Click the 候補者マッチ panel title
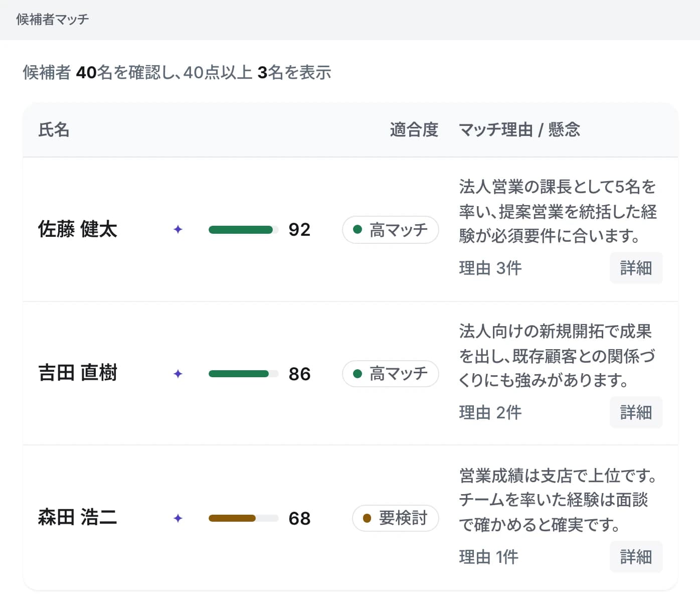700x611 pixels. 53,20
